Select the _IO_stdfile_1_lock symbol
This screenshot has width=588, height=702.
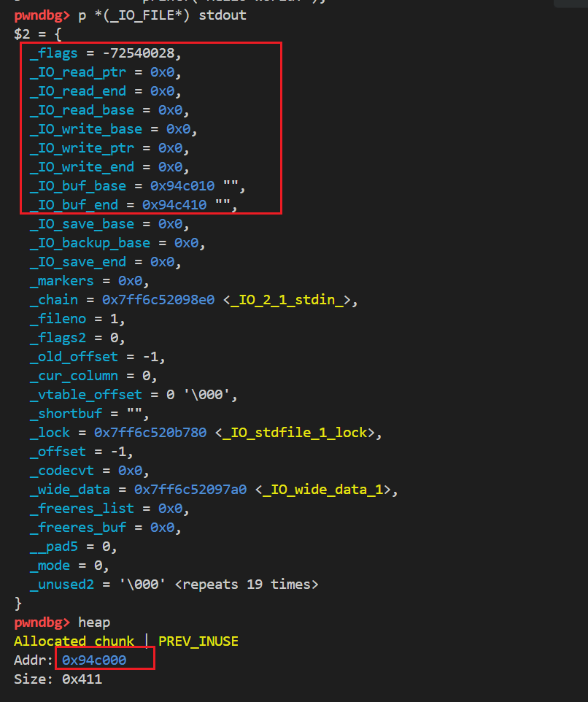(298, 433)
